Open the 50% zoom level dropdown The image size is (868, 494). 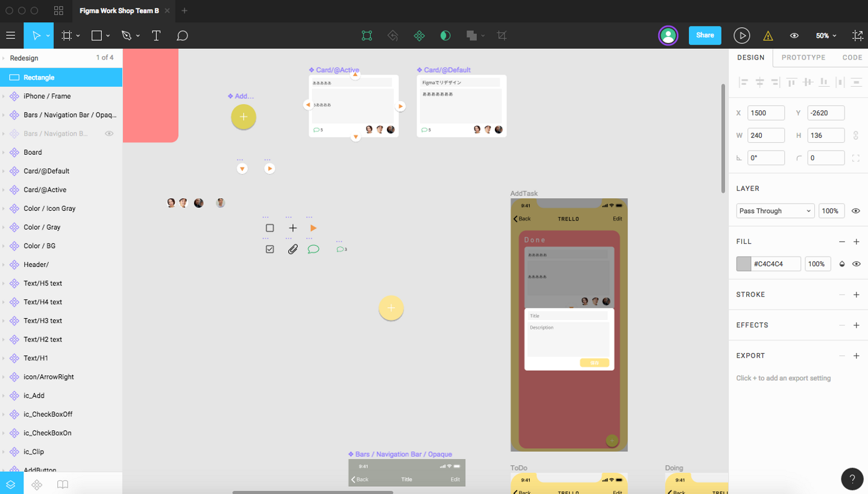(x=826, y=36)
